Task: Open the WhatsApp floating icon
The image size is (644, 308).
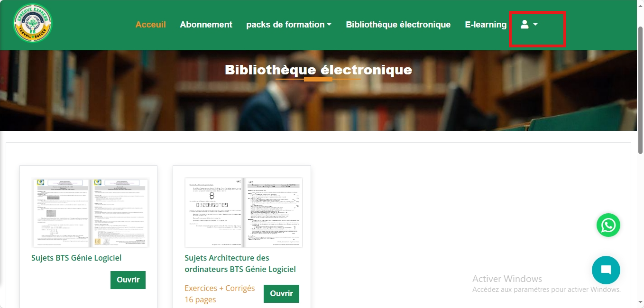Action: [x=608, y=225]
